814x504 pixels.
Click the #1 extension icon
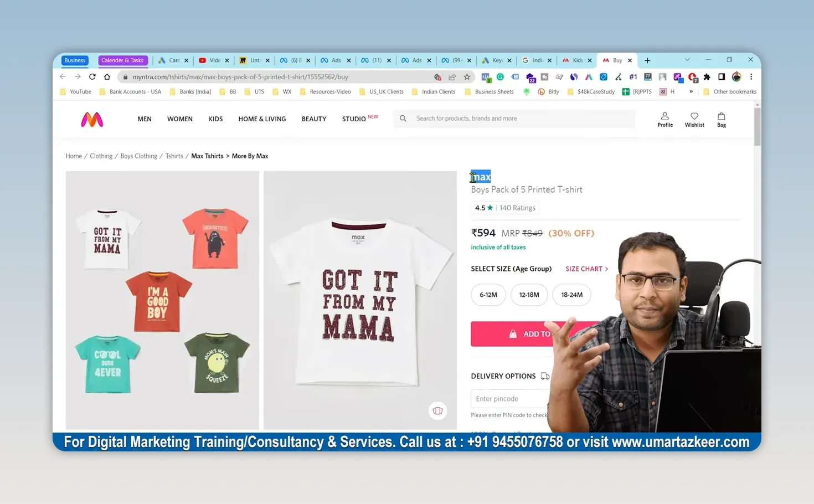pos(633,77)
